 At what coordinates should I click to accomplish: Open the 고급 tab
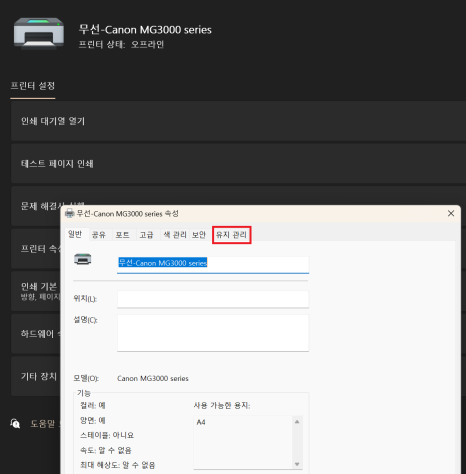[x=146, y=235]
